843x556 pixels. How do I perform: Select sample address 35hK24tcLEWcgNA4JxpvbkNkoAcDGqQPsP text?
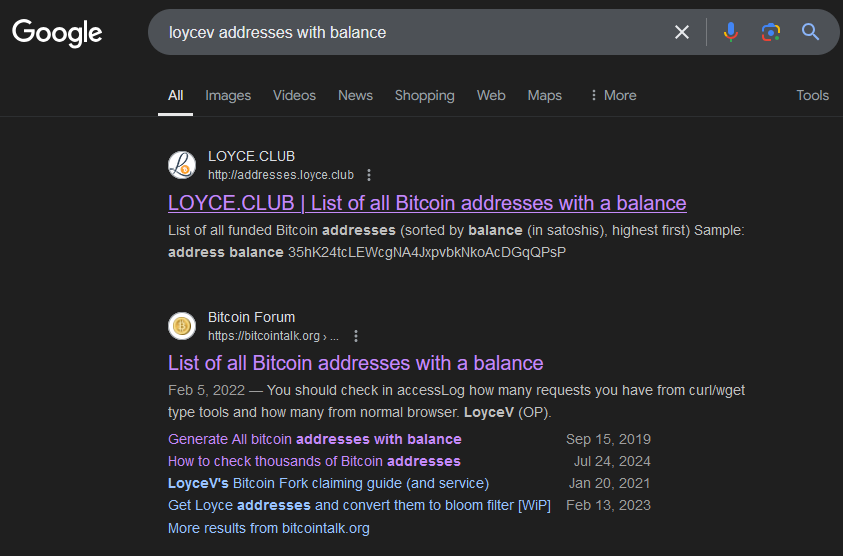(x=427, y=253)
